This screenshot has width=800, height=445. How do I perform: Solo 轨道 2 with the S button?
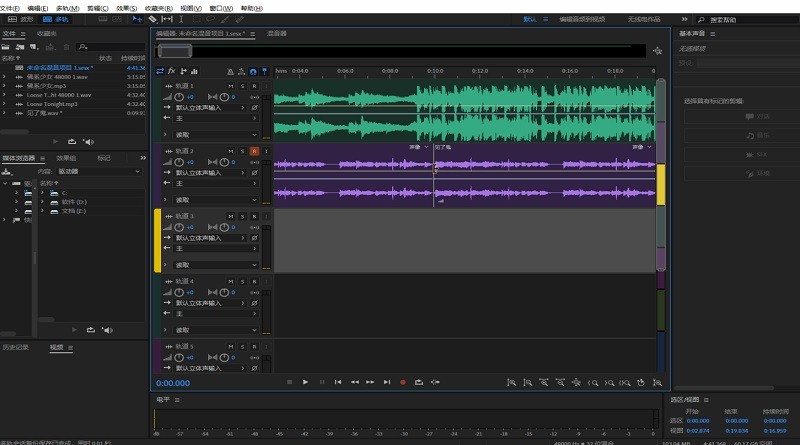coord(242,151)
